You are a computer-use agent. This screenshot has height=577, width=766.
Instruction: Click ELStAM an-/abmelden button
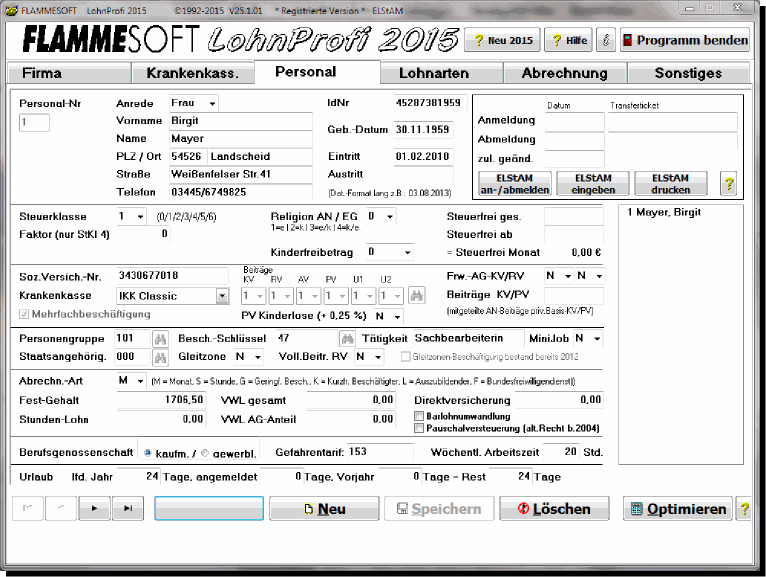(515, 184)
